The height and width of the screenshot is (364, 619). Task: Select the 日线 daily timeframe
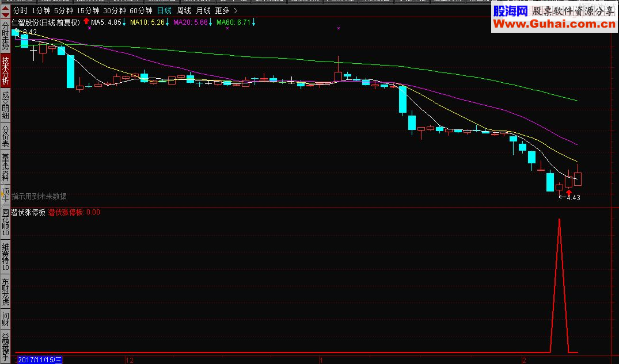(x=164, y=11)
